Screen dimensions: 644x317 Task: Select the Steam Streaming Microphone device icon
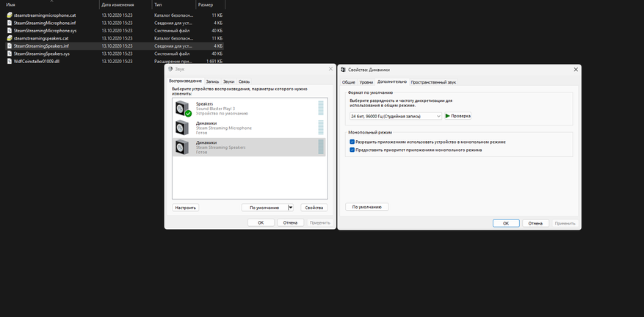coord(181,127)
